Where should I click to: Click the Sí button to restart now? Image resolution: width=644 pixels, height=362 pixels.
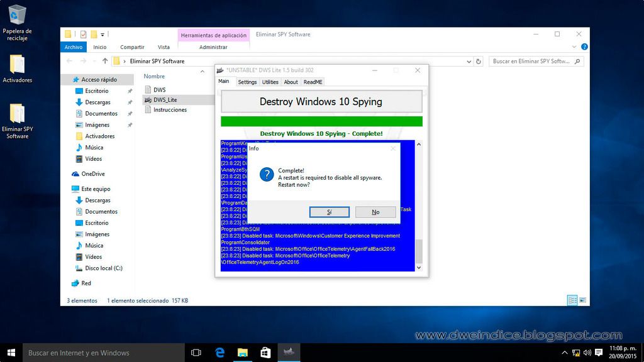pos(329,212)
